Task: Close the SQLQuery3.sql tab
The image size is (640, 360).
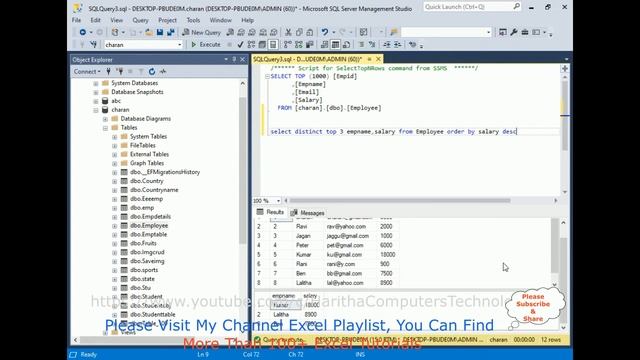Action: [x=378, y=59]
